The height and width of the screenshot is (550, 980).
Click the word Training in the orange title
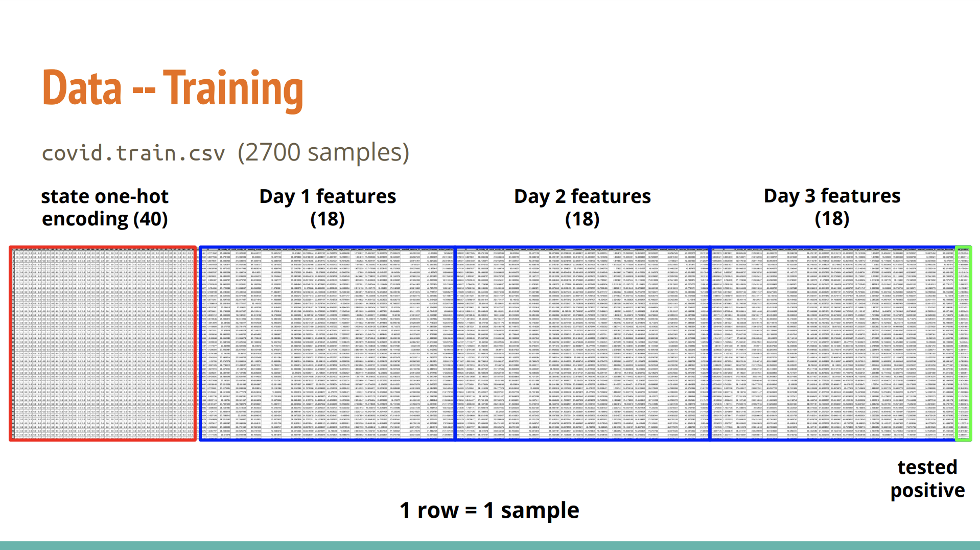coord(233,90)
